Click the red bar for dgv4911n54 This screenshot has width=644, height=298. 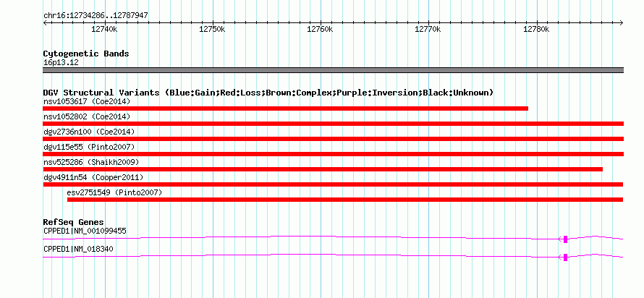tap(333, 184)
